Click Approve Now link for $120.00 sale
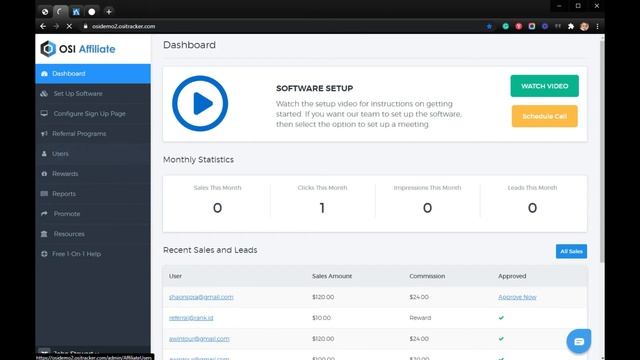 tap(517, 297)
